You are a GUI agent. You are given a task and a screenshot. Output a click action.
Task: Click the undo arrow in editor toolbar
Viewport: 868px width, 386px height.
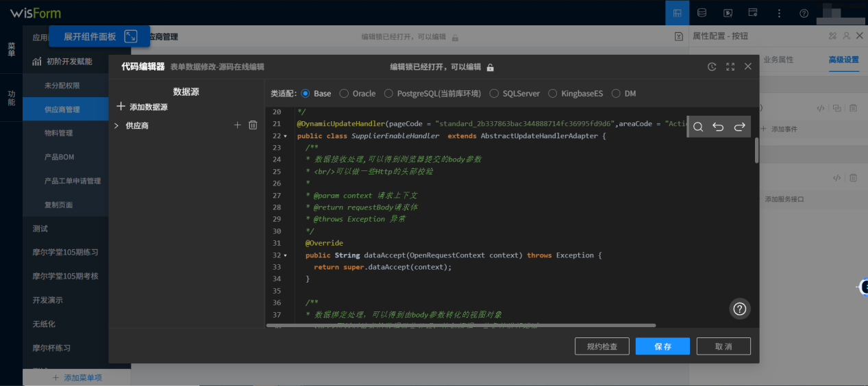718,127
